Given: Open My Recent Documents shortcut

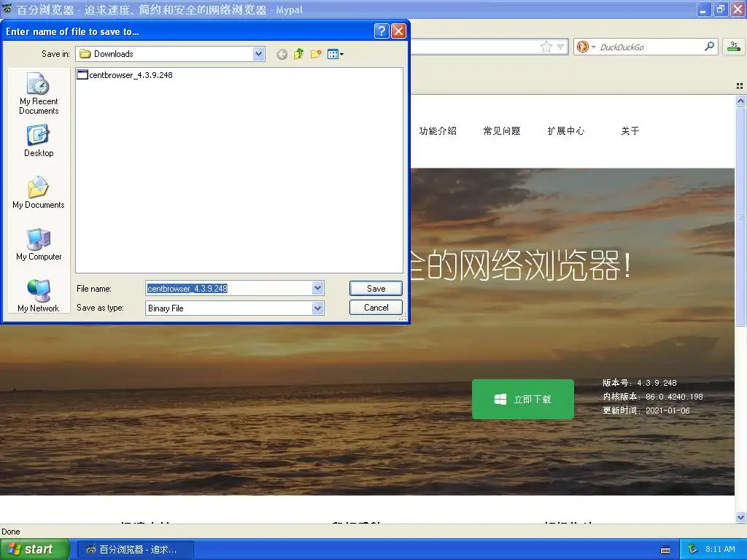Looking at the screenshot, I should click(39, 93).
